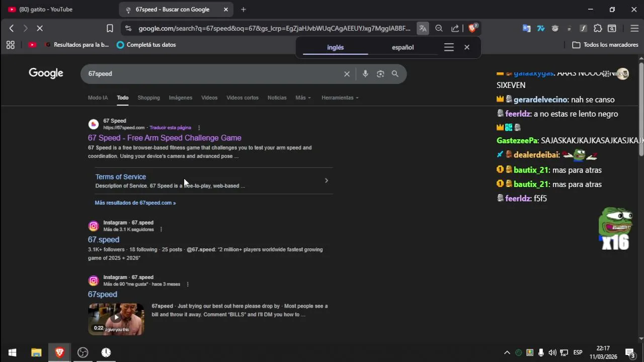Open File Explorer from the taskbar
This screenshot has width=644, height=362.
pos(36,352)
